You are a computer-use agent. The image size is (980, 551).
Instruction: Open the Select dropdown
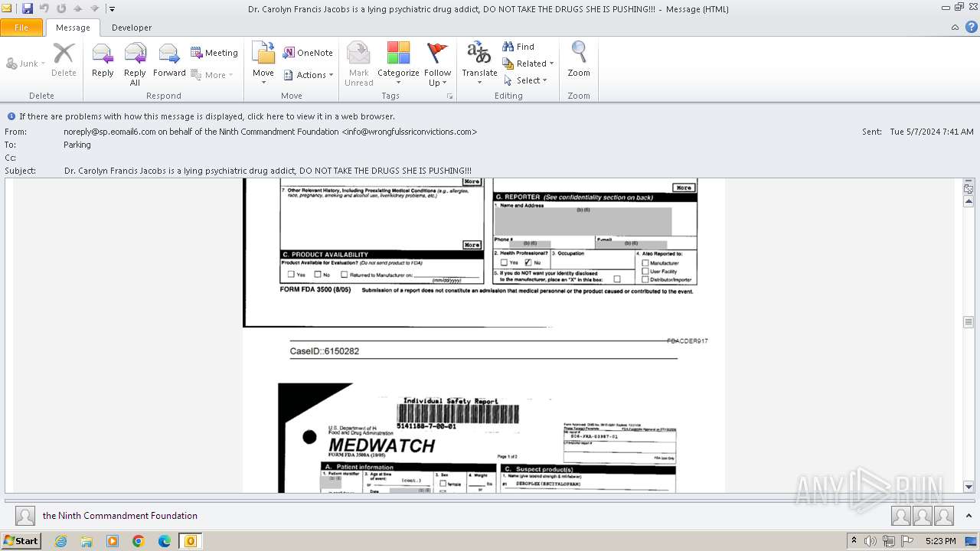point(525,80)
